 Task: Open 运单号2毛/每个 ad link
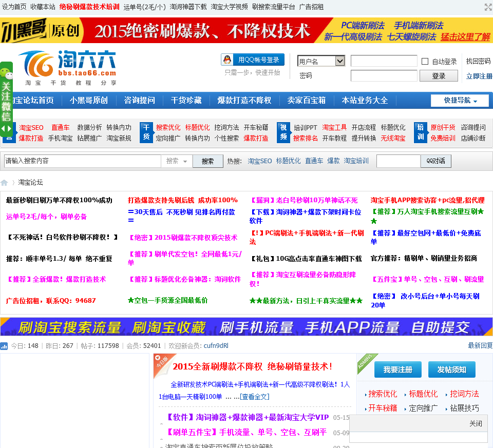click(46, 217)
